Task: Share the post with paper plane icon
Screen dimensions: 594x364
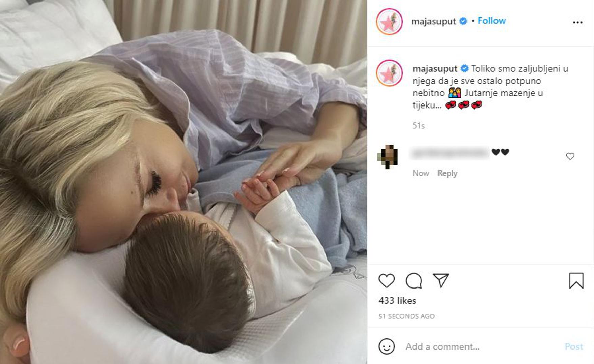Action: [x=441, y=280]
